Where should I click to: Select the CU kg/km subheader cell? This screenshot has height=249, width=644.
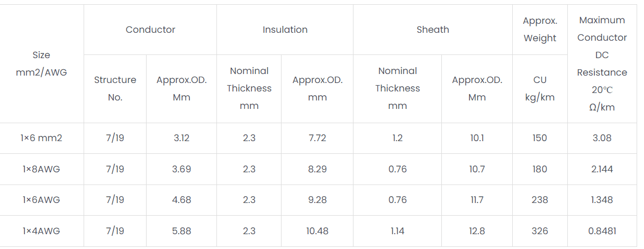540,88
